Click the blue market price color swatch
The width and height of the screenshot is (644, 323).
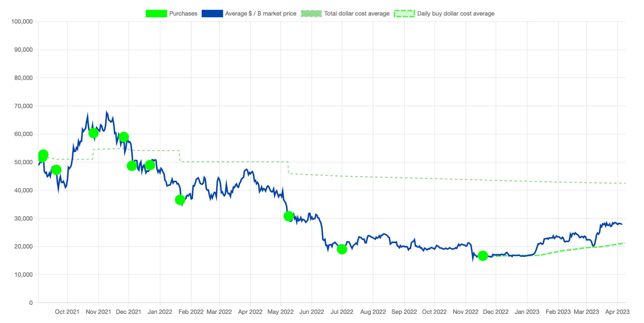tap(212, 13)
